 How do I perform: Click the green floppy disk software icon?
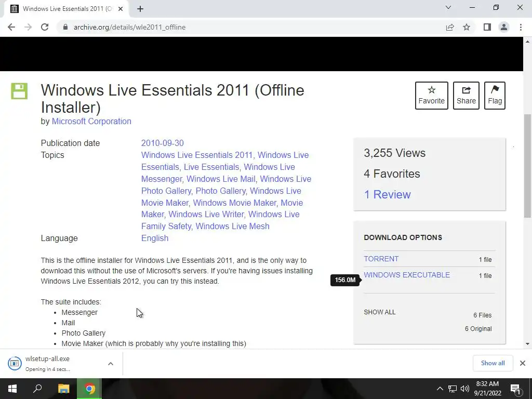(19, 91)
